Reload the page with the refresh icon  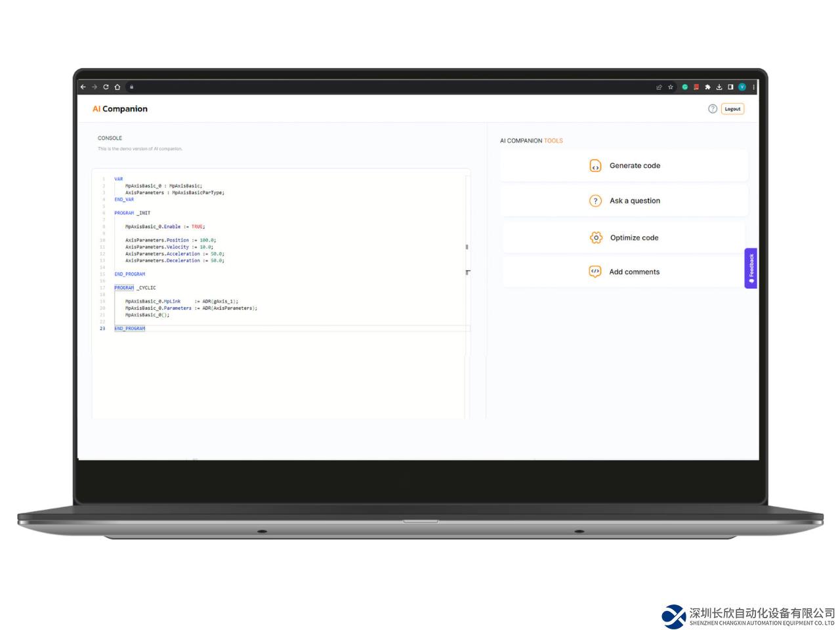click(x=106, y=87)
